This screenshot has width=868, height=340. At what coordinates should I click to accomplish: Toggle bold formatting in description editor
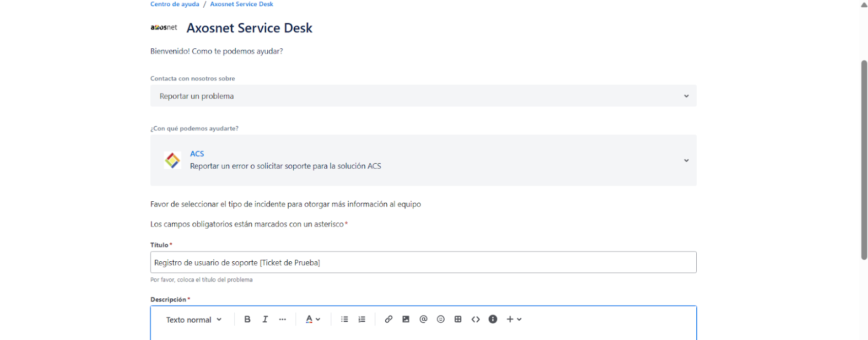(x=247, y=319)
